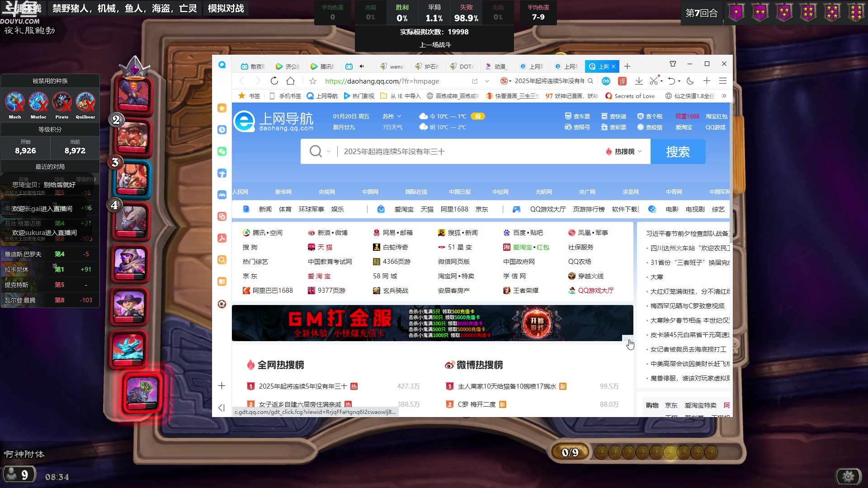Viewport: 868px width, 488px height.
Task: Switch to the DOTA browser tab
Action: (x=462, y=66)
